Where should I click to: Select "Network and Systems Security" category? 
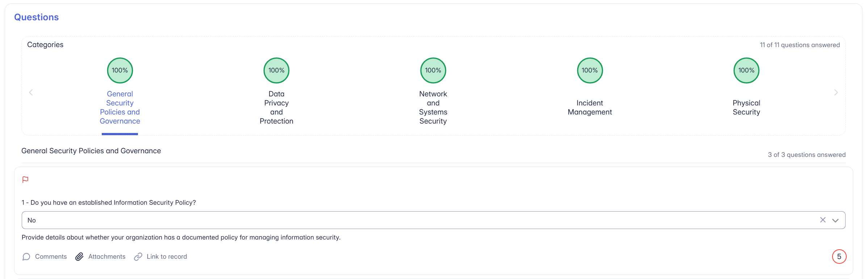433,107
